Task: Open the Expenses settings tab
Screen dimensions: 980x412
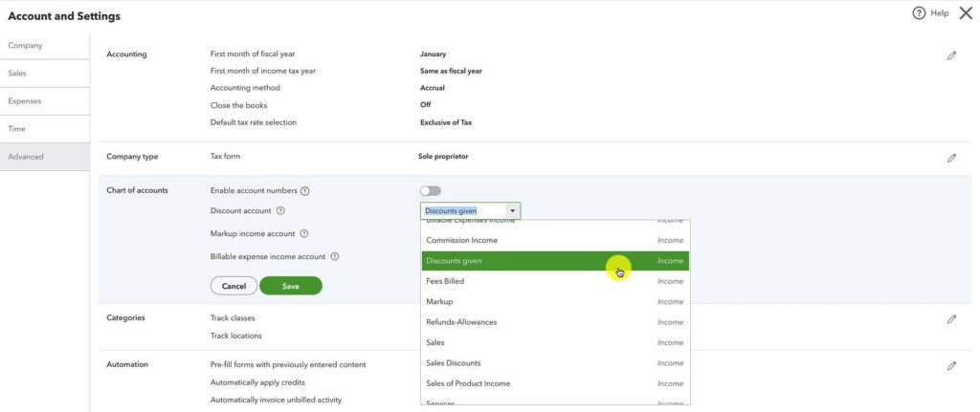Action: coord(45,101)
